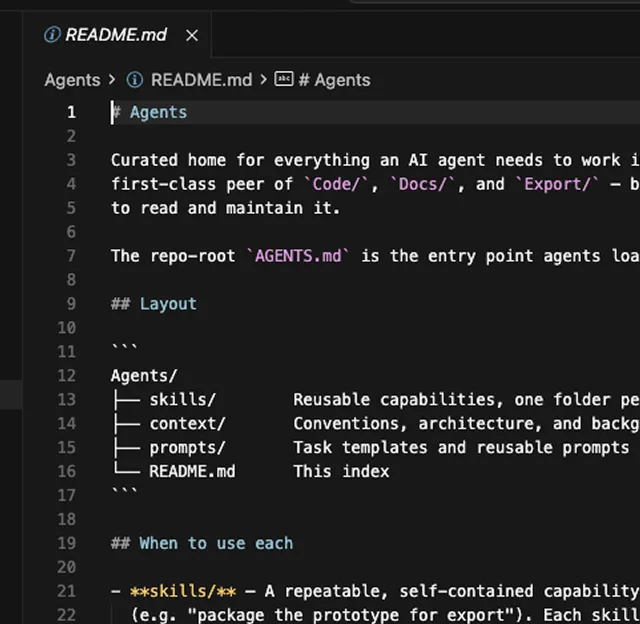Click the info icon in the breadcrumb
The width and height of the screenshot is (640, 624).
click(135, 80)
